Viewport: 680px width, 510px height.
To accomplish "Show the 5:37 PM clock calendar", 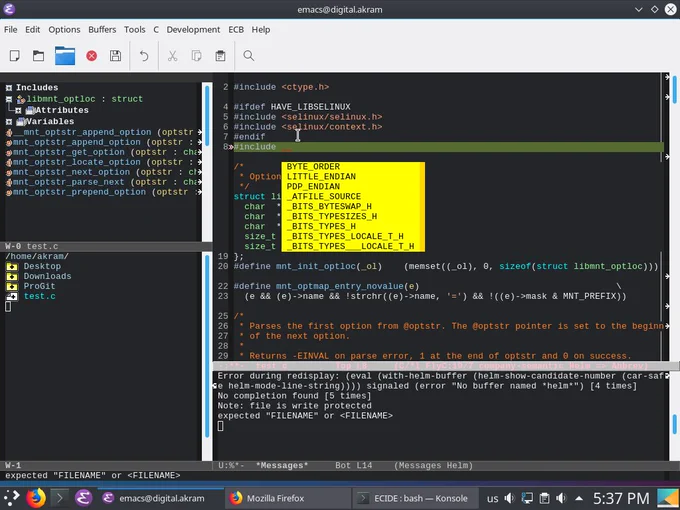I will [621, 498].
